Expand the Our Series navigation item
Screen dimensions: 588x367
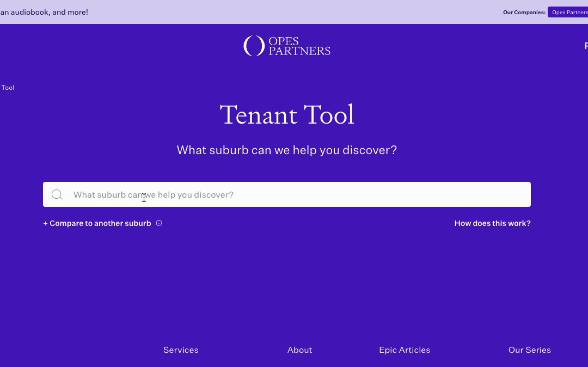point(530,350)
